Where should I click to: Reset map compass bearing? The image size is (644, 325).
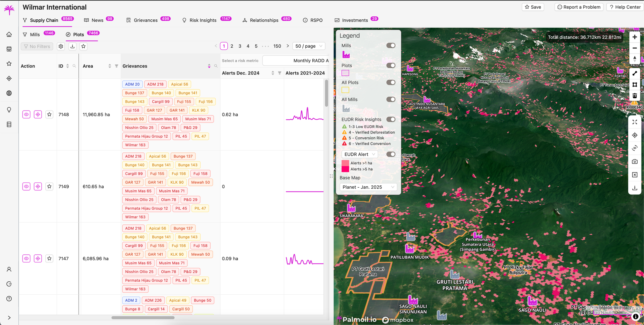tap(635, 59)
